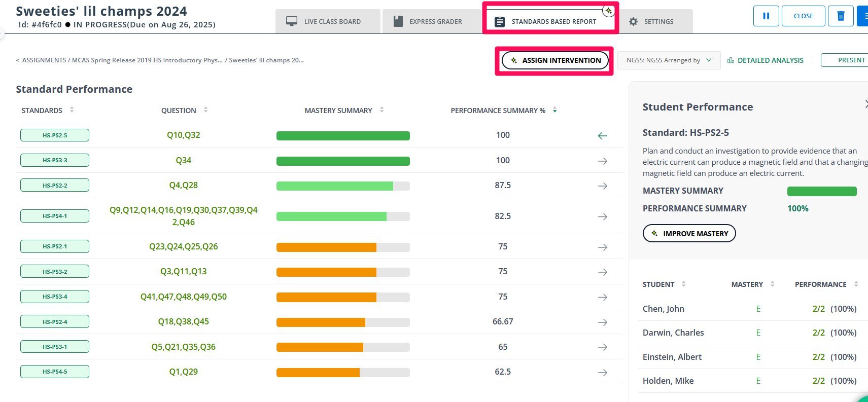Select student Holden, Mike

(668, 381)
